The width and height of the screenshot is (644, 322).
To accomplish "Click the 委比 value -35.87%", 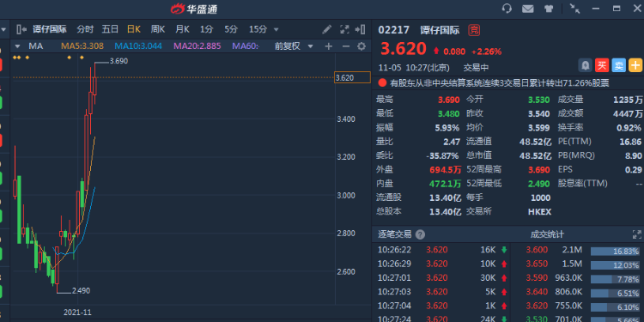I will click(x=442, y=155).
